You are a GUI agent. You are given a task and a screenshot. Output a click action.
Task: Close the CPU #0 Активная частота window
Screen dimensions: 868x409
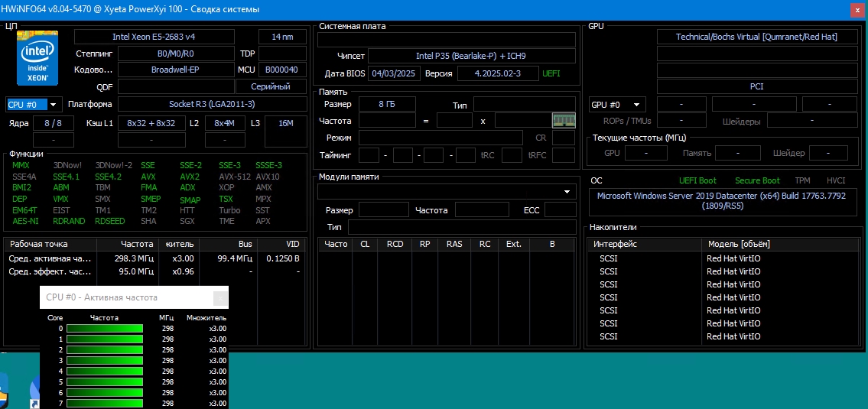[x=220, y=297]
